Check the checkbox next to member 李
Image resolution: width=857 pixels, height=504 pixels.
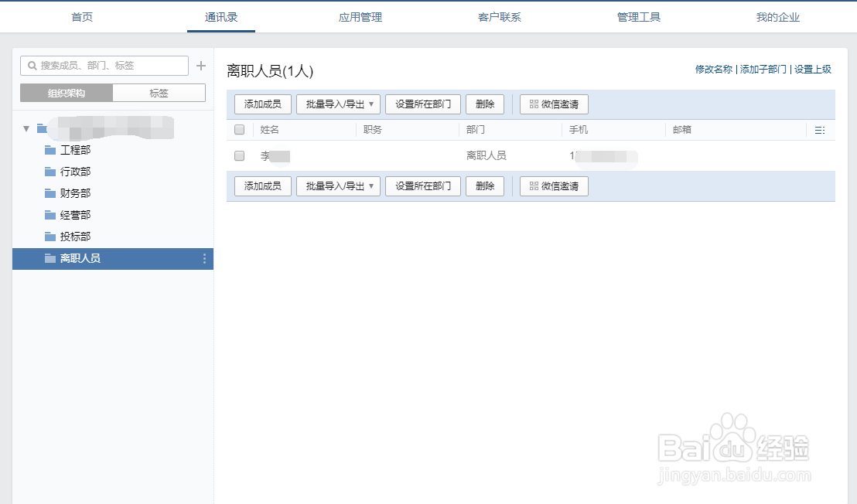pyautogui.click(x=239, y=155)
